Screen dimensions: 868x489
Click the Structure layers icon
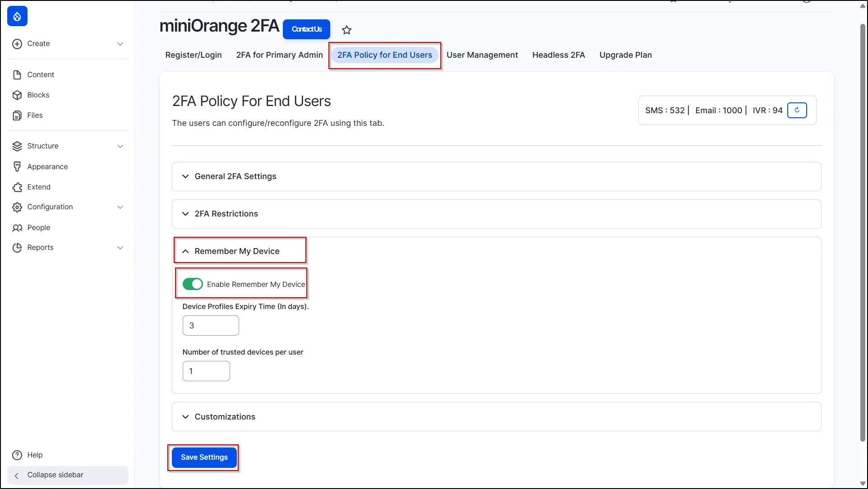point(17,146)
